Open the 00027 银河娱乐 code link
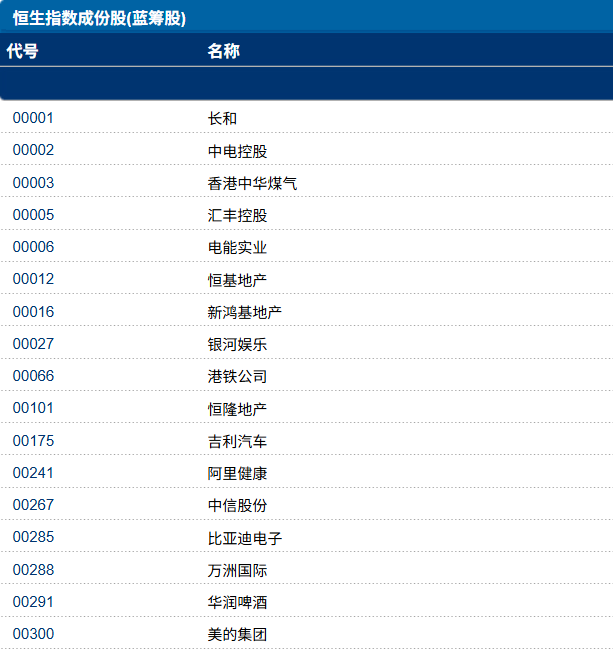Viewport: 613px width, 654px height. tap(33, 344)
